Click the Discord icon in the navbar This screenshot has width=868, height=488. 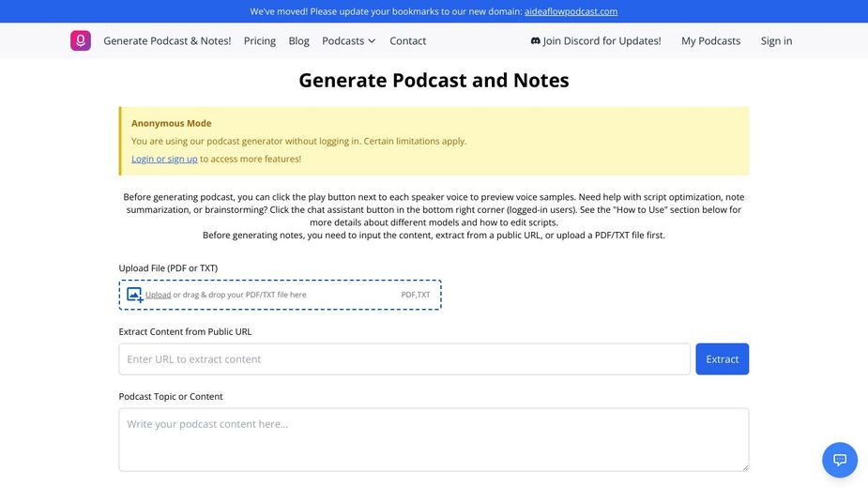click(x=535, y=41)
